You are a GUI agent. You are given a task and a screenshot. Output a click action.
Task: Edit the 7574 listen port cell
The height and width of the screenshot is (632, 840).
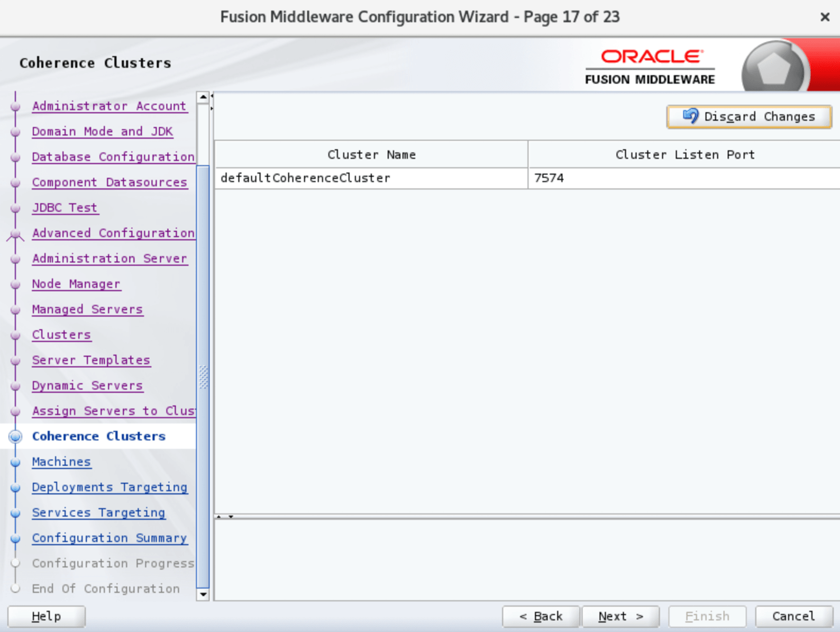pos(684,178)
